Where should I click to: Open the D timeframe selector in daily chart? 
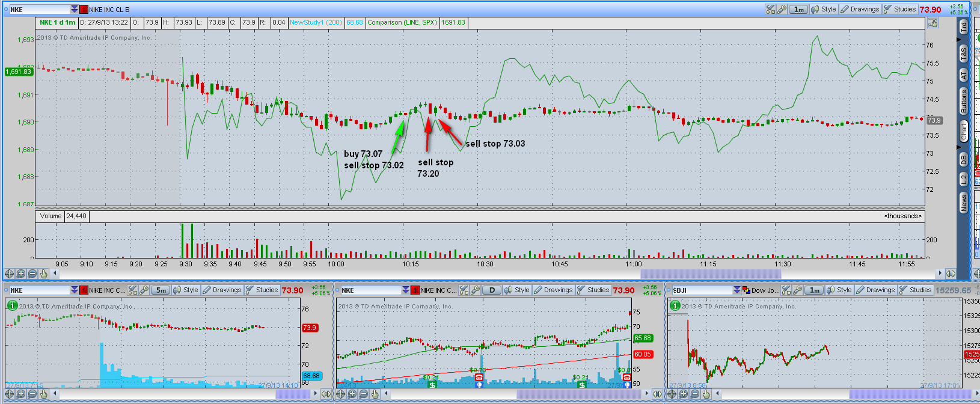(492, 290)
